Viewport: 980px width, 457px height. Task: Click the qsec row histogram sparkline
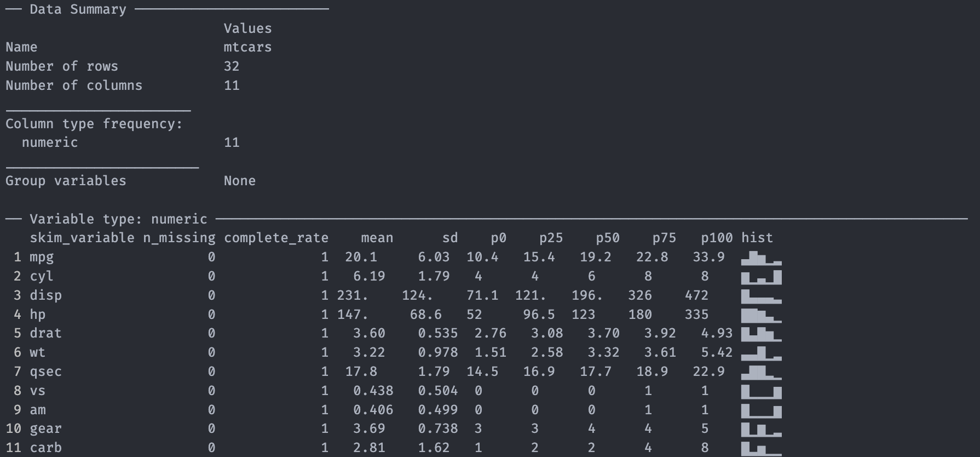tap(761, 372)
